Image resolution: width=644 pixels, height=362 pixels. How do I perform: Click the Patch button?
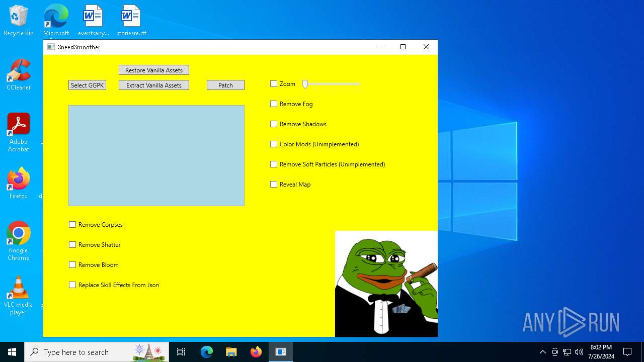tap(225, 85)
